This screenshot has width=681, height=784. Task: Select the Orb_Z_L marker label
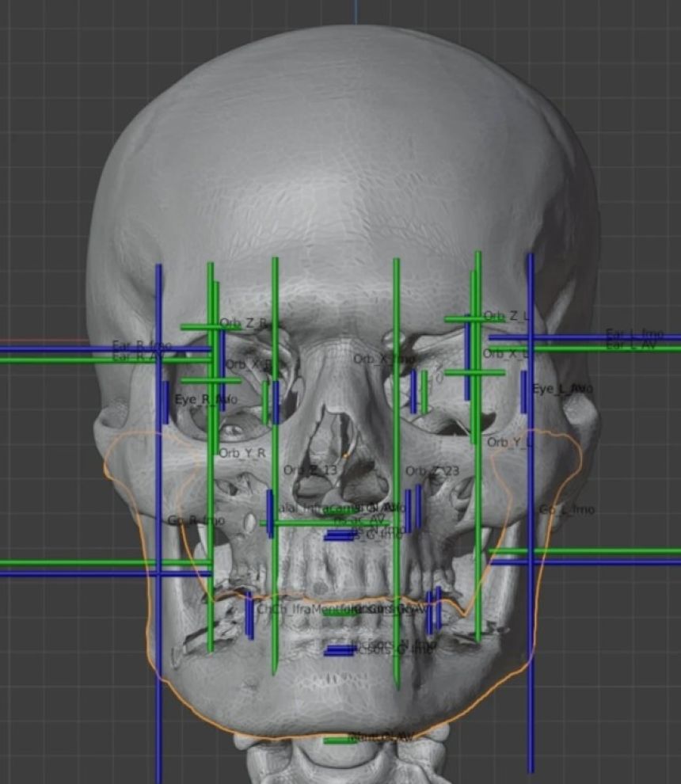tap(504, 316)
